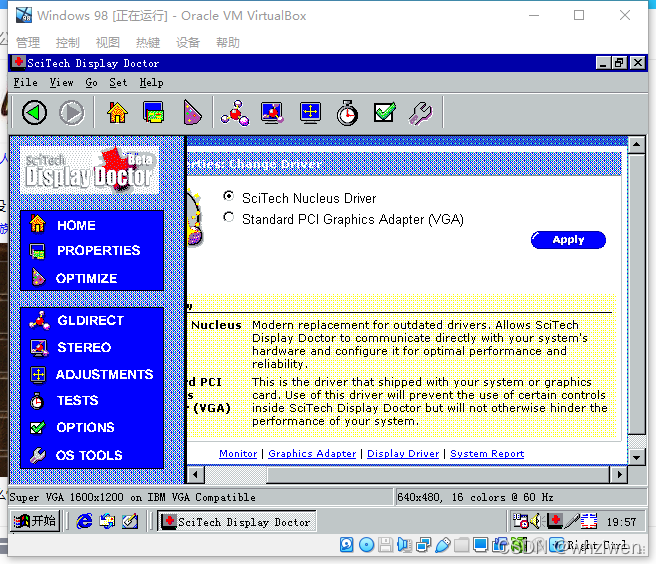Image resolution: width=656 pixels, height=564 pixels.
Task: Open the Go menu
Action: [91, 82]
